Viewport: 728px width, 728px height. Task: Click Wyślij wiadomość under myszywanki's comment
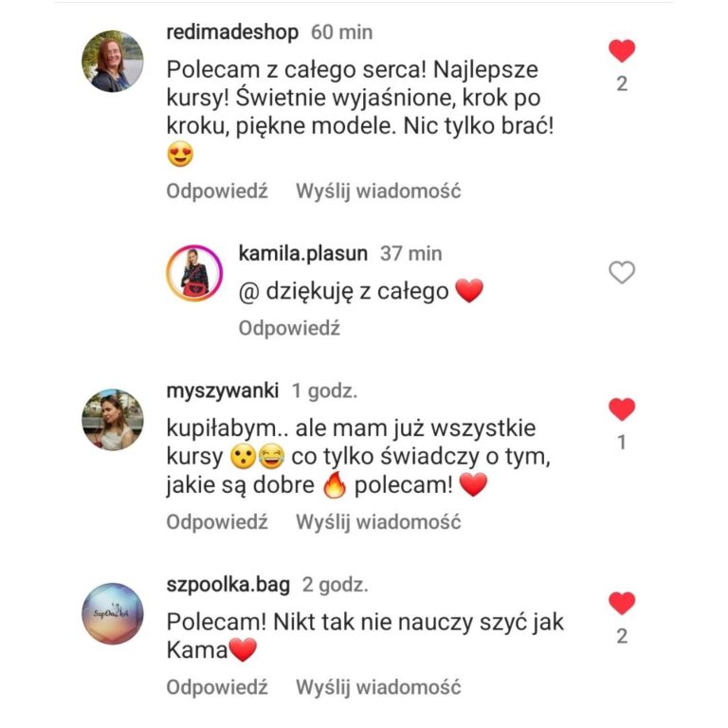(x=378, y=522)
